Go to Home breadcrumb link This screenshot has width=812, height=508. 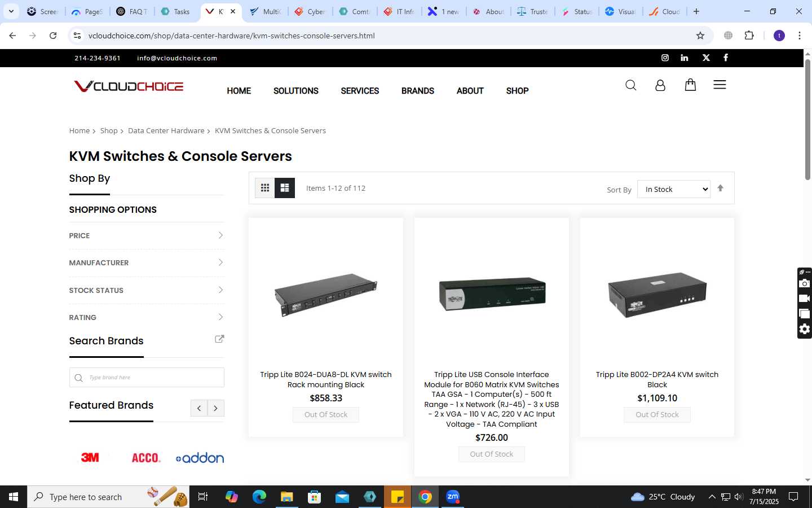click(x=80, y=130)
